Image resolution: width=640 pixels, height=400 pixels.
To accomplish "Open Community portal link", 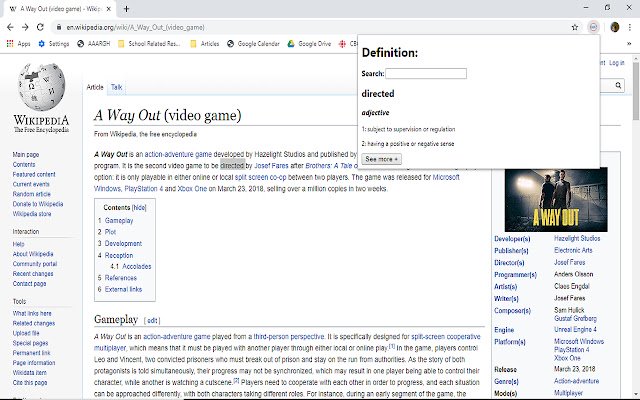I will coord(35,264).
